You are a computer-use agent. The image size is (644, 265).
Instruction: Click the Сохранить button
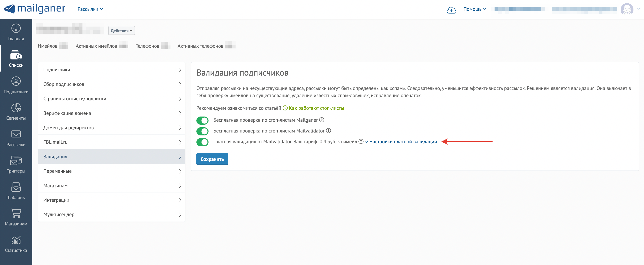tap(212, 159)
